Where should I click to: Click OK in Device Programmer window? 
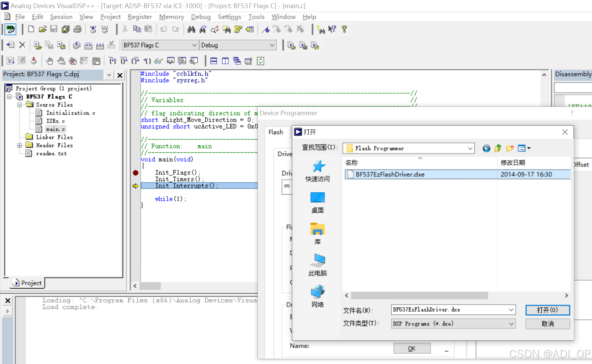[x=412, y=348]
